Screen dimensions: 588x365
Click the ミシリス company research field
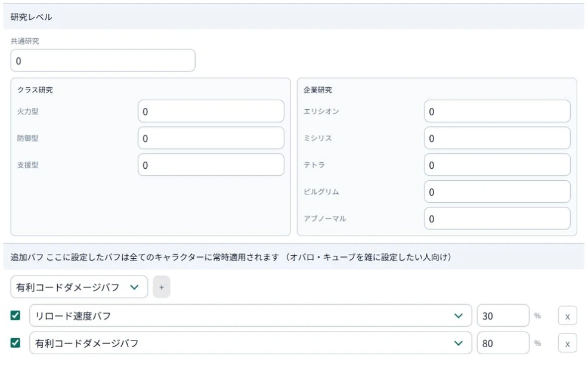pos(497,138)
